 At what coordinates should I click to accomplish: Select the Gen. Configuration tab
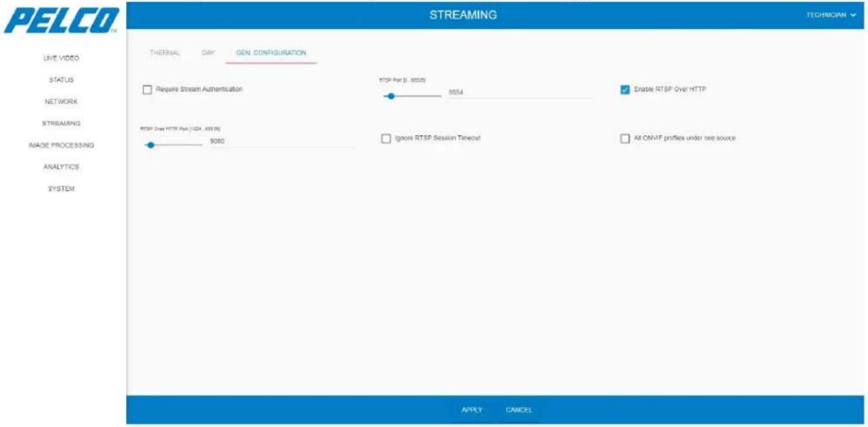click(271, 53)
